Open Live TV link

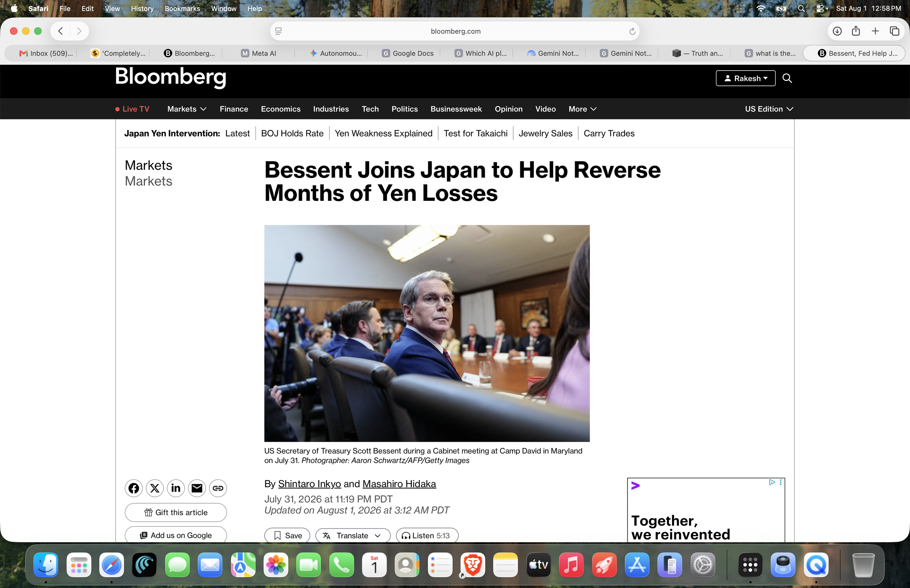132,109
